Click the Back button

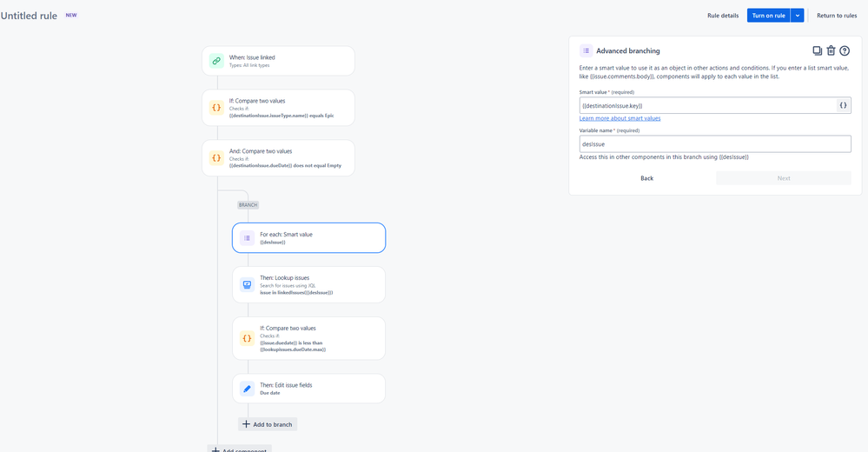(x=646, y=178)
